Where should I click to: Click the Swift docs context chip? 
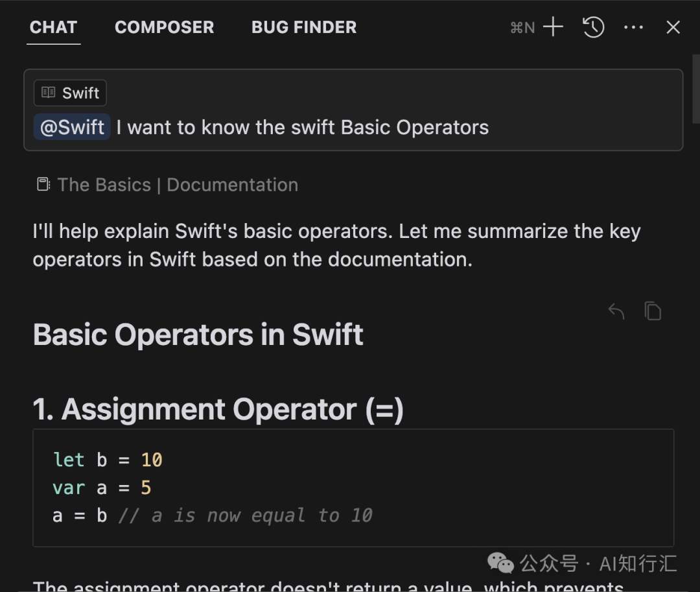point(70,93)
